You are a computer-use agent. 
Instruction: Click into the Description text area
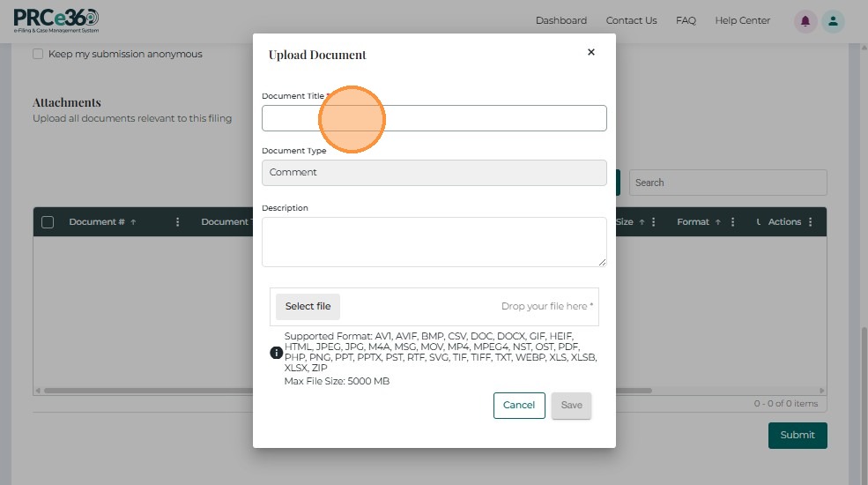tap(434, 242)
